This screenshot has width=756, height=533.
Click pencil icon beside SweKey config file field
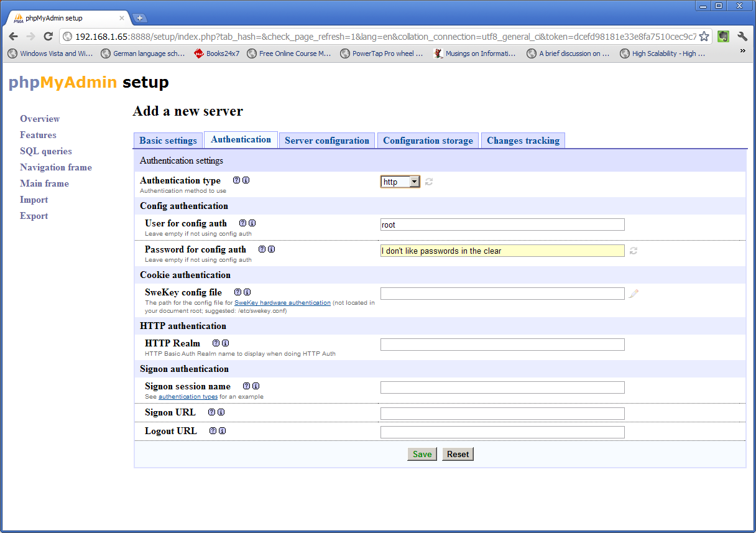[634, 294]
